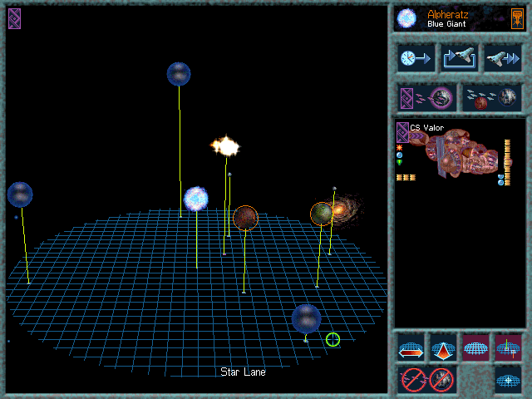Select the red planet circled in orange
Screen dimensions: 532x399
245,218
